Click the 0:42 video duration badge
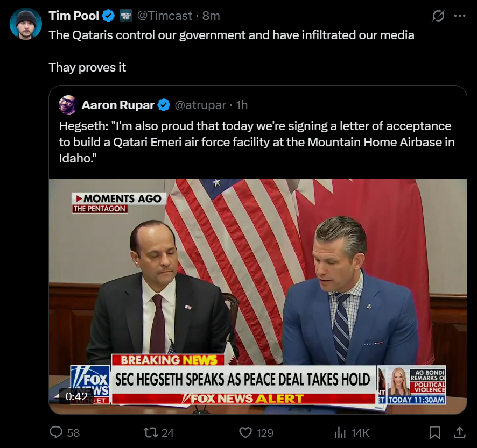Viewport: 477px width, 448px height. pos(76,396)
